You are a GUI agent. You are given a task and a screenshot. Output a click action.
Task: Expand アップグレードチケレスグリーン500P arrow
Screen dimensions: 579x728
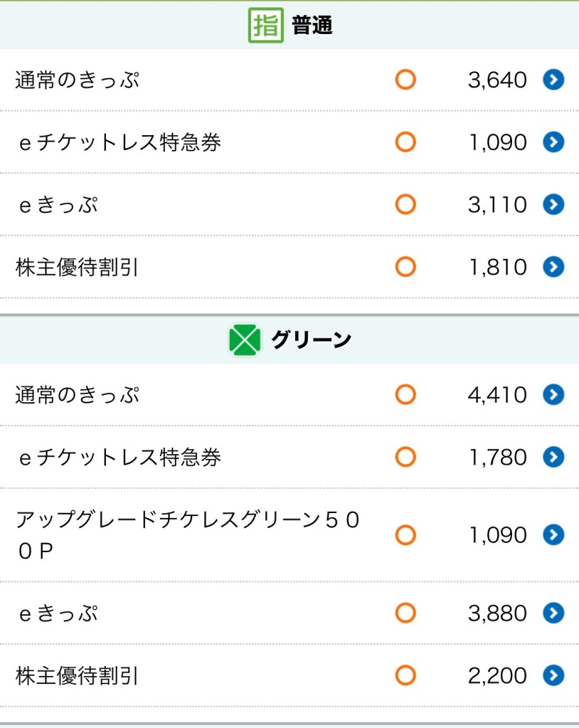tap(553, 534)
